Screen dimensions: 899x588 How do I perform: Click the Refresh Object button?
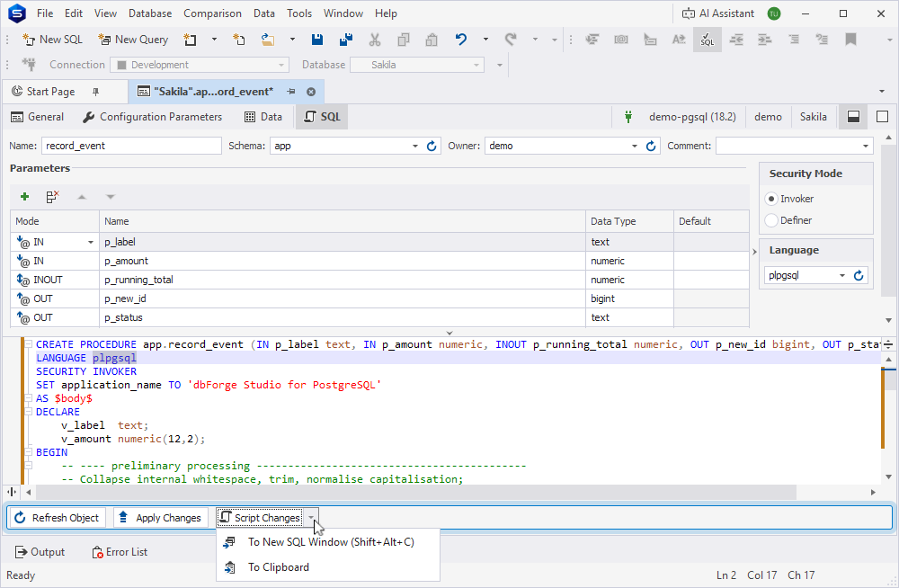tap(58, 518)
